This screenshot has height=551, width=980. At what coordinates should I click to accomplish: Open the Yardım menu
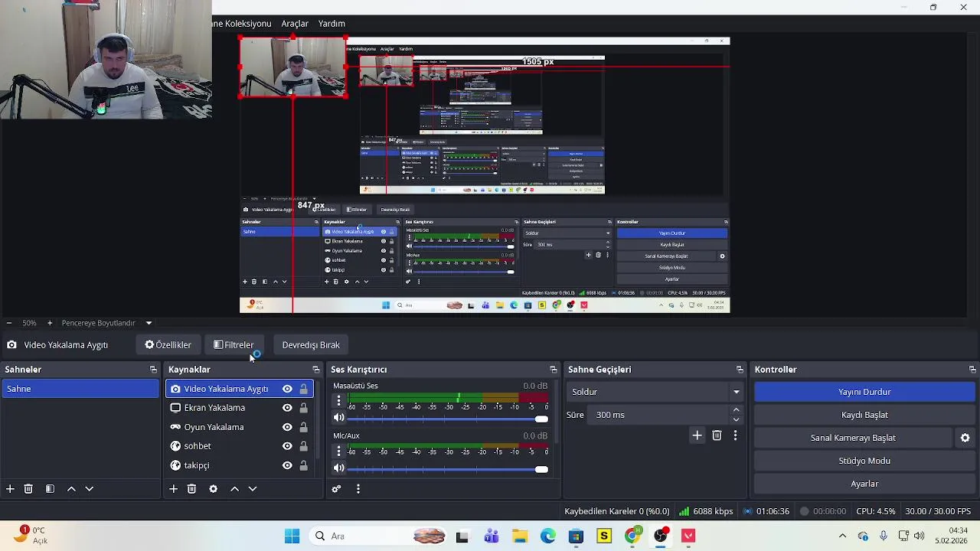332,24
